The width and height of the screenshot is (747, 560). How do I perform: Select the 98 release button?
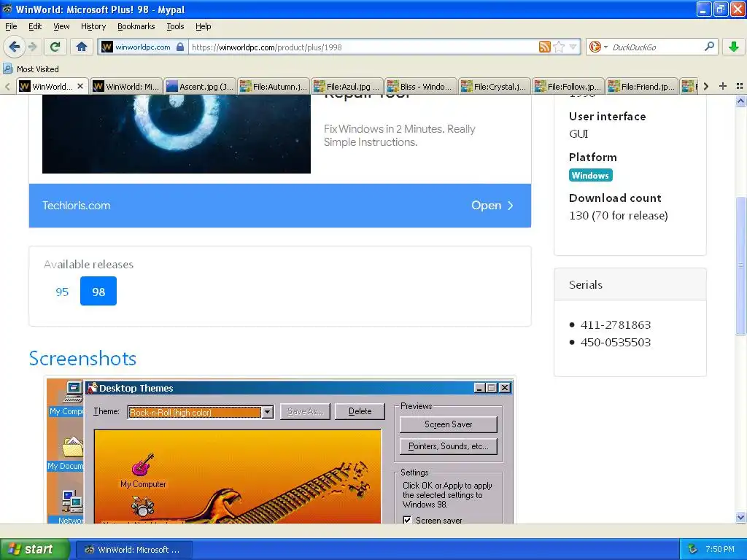pyautogui.click(x=98, y=291)
